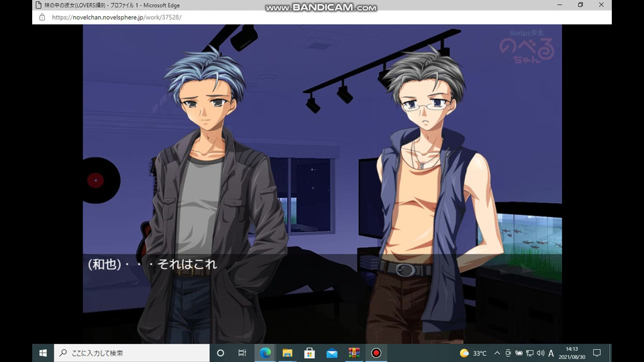Open File Explorer from the taskbar
Screen dimensions: 644x362
click(287, 353)
